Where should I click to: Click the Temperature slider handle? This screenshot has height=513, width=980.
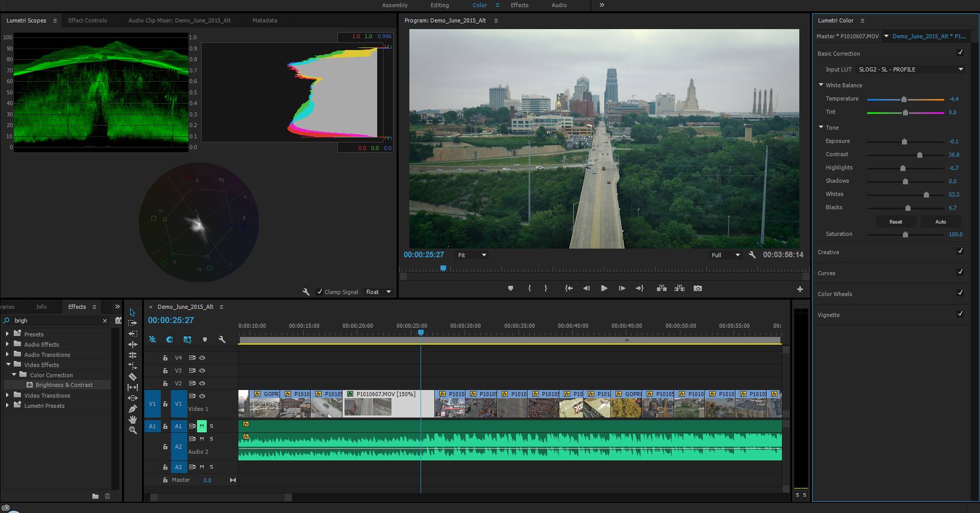(x=904, y=100)
